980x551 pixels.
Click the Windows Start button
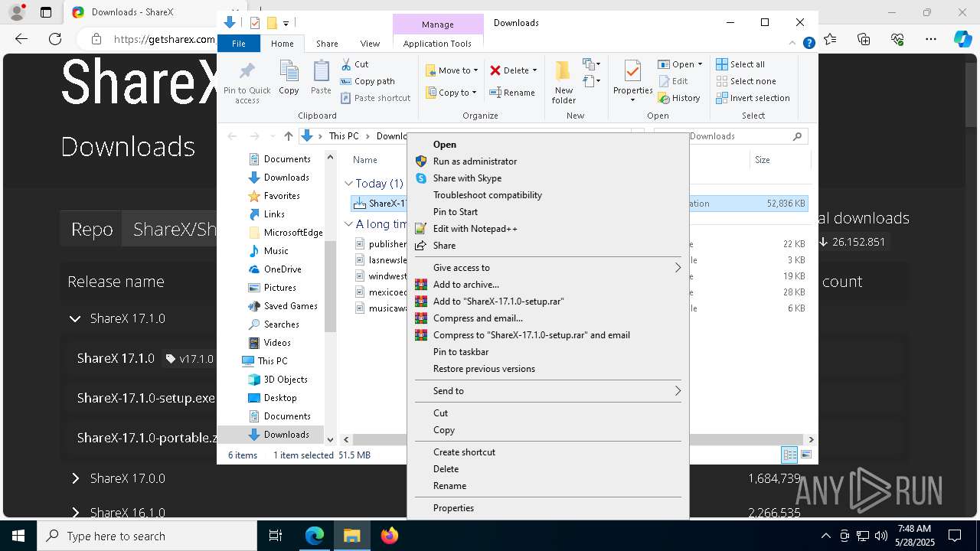pos(18,536)
